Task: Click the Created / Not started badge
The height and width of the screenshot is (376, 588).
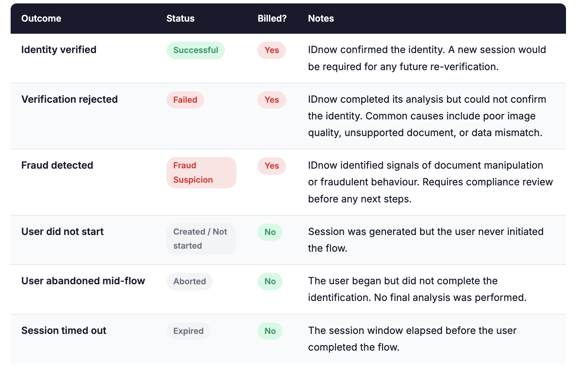Action: 201,239
